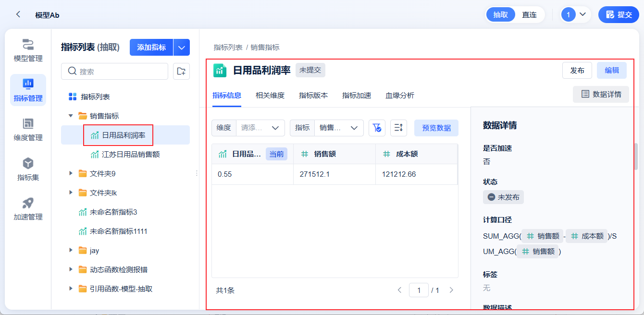Switch to 指标信息 tab

point(227,95)
